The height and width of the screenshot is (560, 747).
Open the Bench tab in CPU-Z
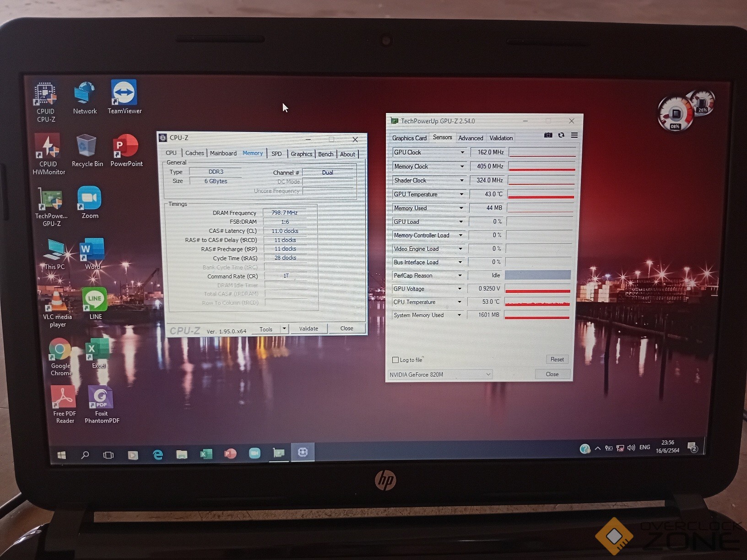click(326, 154)
